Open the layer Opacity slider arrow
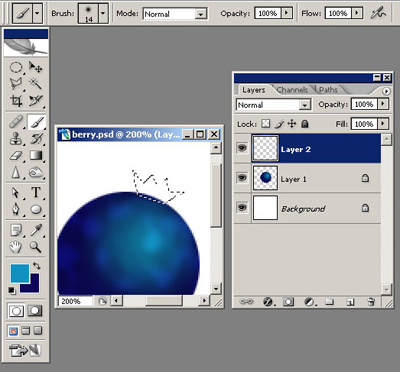Screen dimensions: 400x372 click(x=383, y=104)
